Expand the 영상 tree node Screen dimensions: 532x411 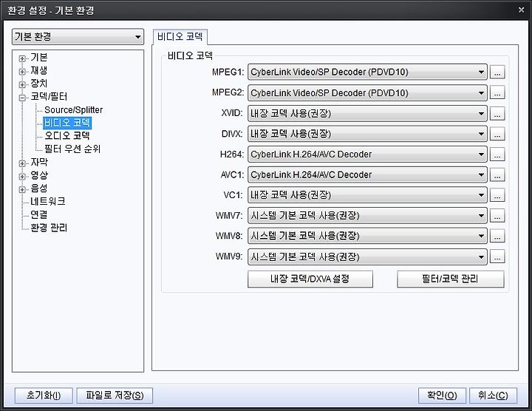coord(22,176)
